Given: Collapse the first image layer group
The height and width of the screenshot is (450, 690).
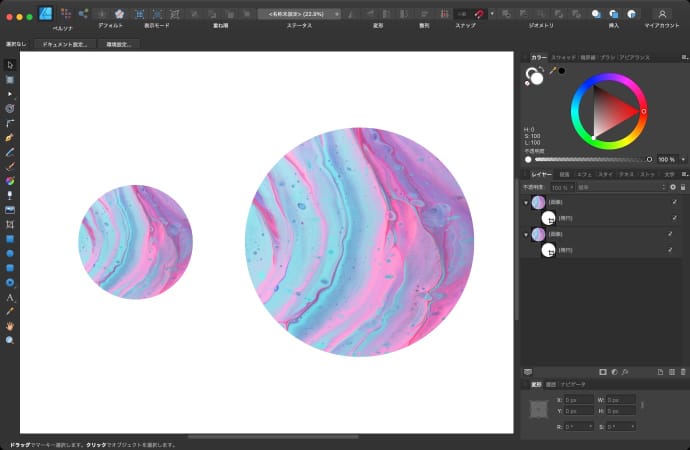Looking at the screenshot, I should (x=527, y=203).
